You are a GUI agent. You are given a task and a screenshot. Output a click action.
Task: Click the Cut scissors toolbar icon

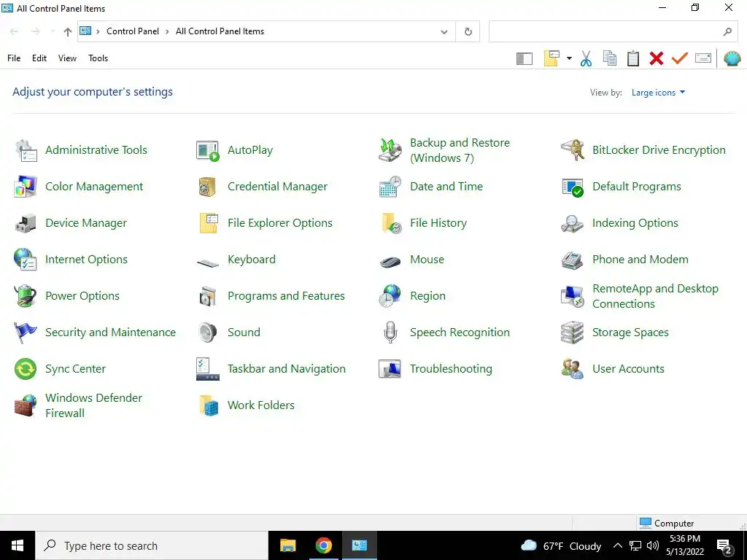[x=586, y=58]
